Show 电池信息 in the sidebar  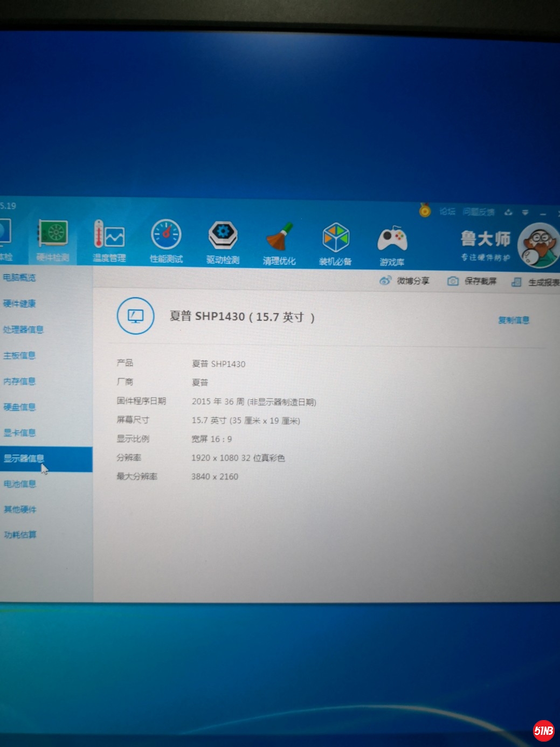(x=20, y=483)
